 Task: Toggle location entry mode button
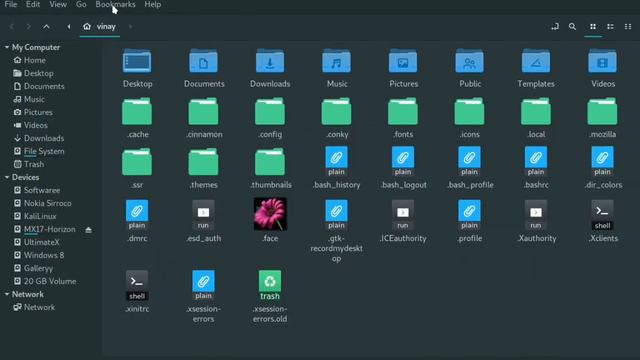pos(555,27)
